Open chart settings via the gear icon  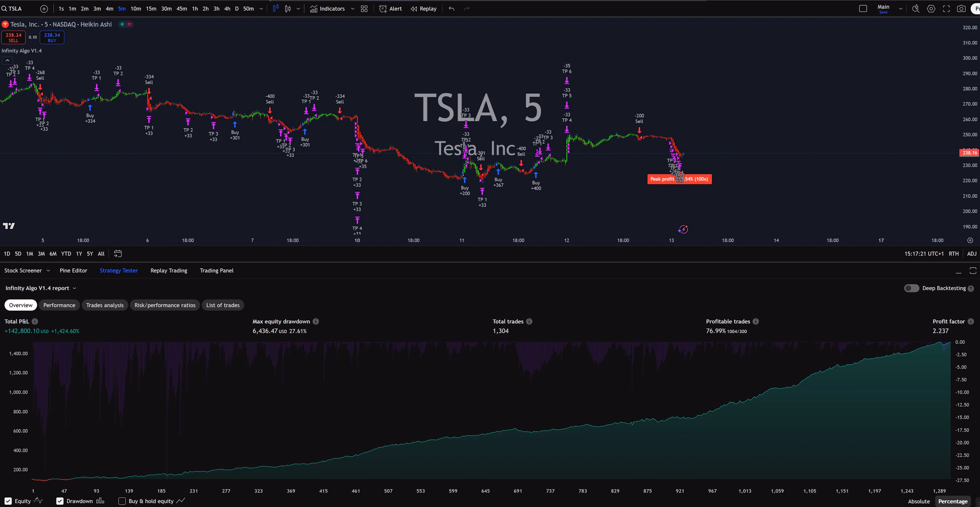click(x=931, y=8)
